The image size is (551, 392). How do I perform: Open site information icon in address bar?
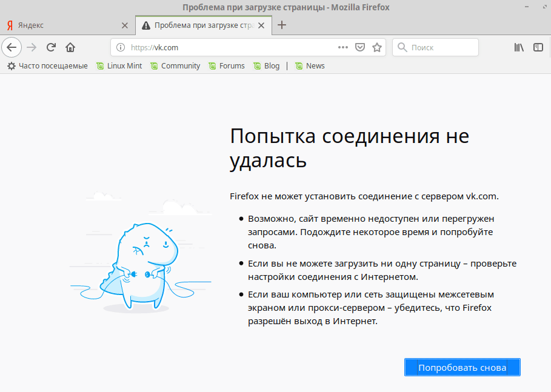point(120,47)
